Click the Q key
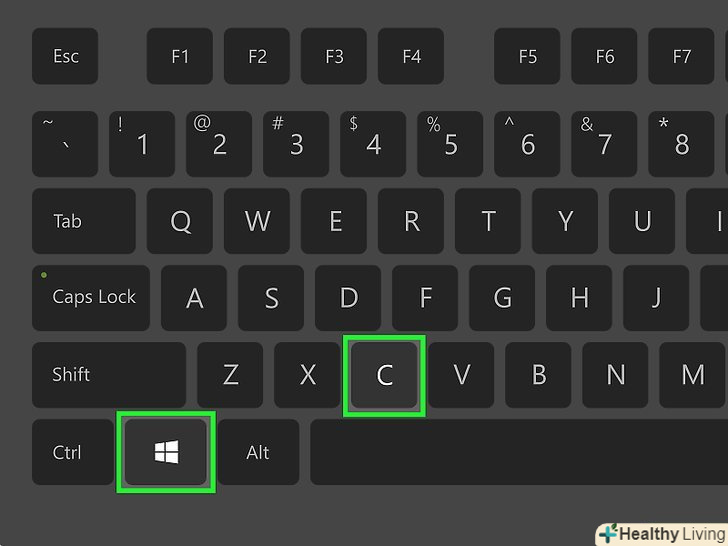Image resolution: width=728 pixels, height=546 pixels. click(180, 221)
